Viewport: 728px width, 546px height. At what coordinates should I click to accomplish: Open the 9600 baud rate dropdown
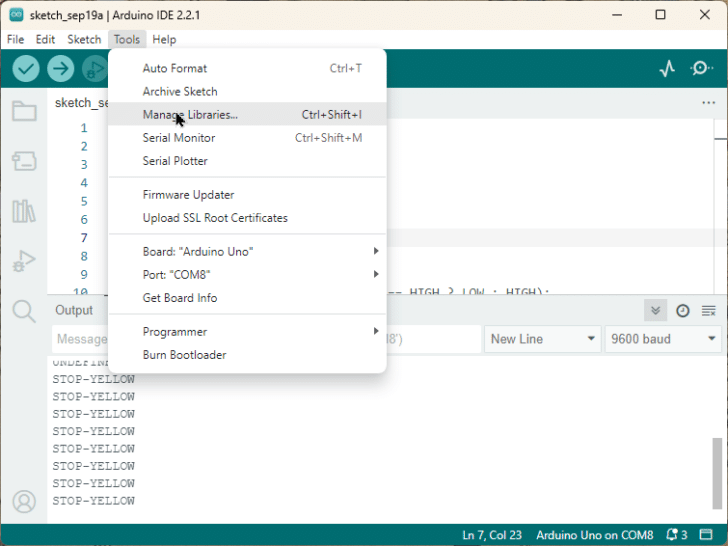[663, 339]
